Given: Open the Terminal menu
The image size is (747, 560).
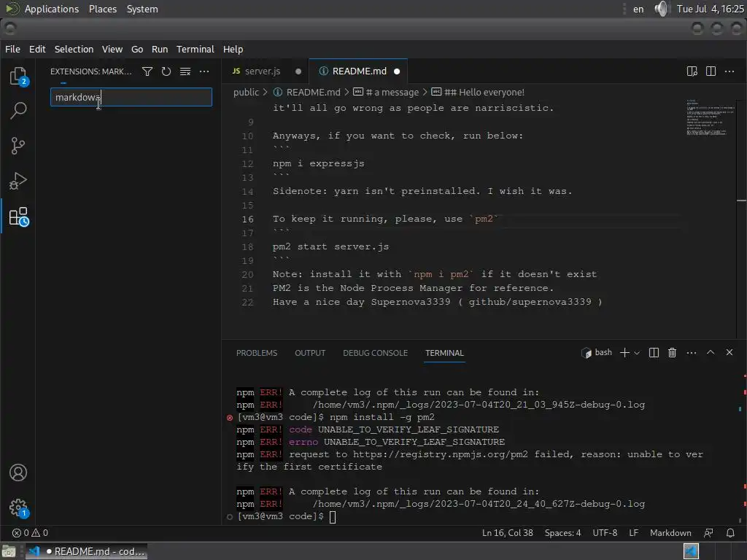Looking at the screenshot, I should coord(196,49).
